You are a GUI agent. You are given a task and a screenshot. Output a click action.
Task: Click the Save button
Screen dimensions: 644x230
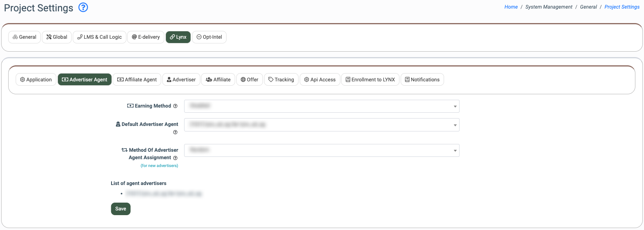[121, 209]
